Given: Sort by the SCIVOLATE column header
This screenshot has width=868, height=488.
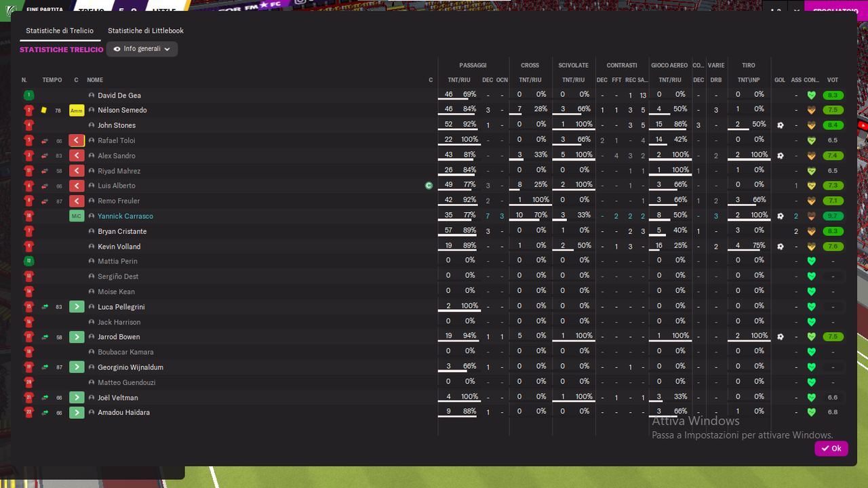Looking at the screenshot, I should [x=573, y=66].
